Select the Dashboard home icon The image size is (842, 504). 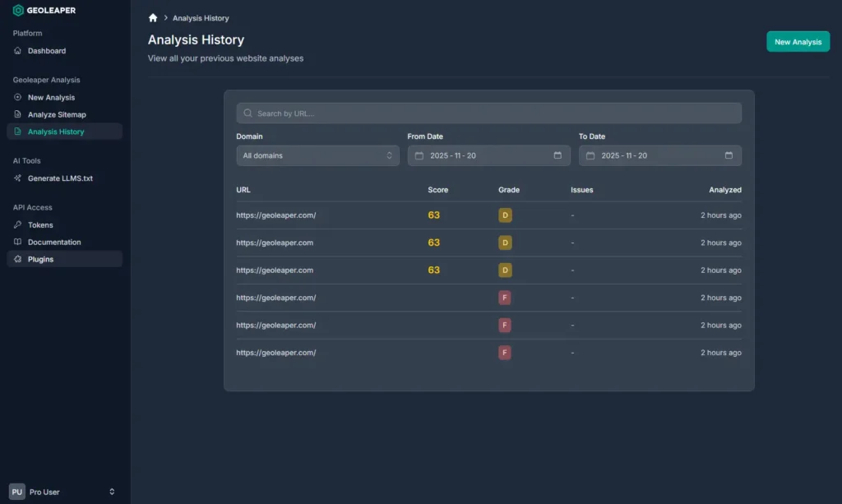pos(17,50)
